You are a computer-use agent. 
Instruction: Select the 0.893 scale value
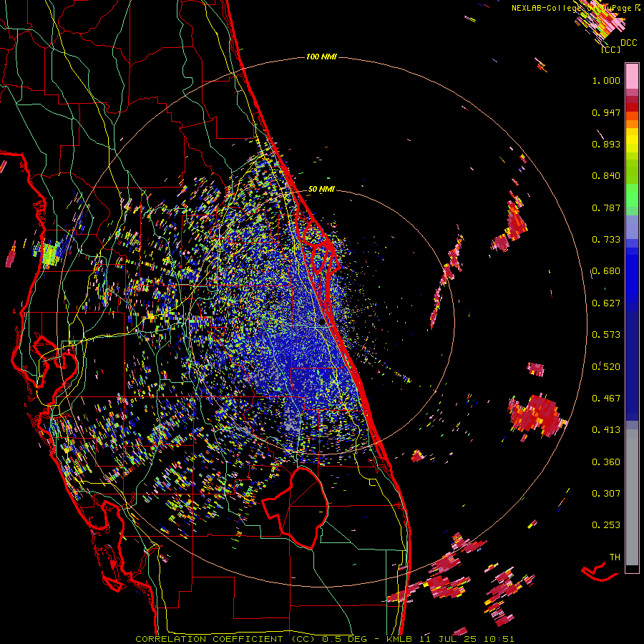(606, 144)
